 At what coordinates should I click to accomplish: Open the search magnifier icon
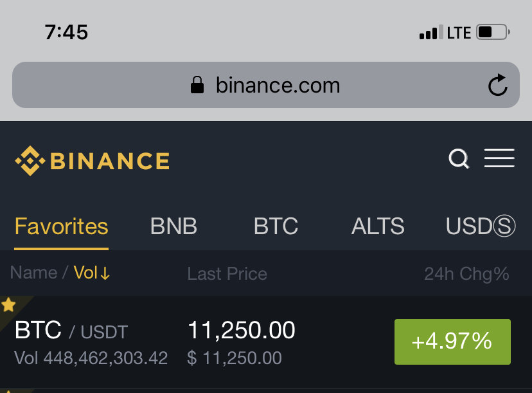pos(459,159)
